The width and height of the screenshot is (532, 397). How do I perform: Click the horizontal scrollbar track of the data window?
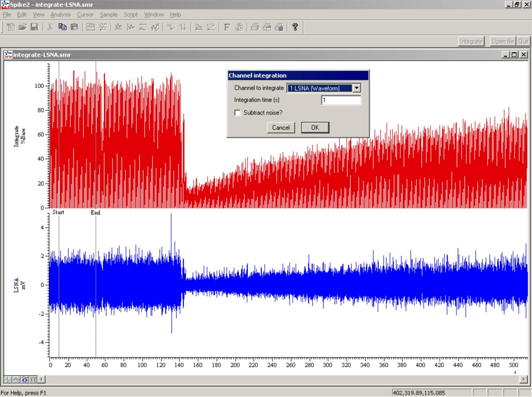click(x=282, y=379)
